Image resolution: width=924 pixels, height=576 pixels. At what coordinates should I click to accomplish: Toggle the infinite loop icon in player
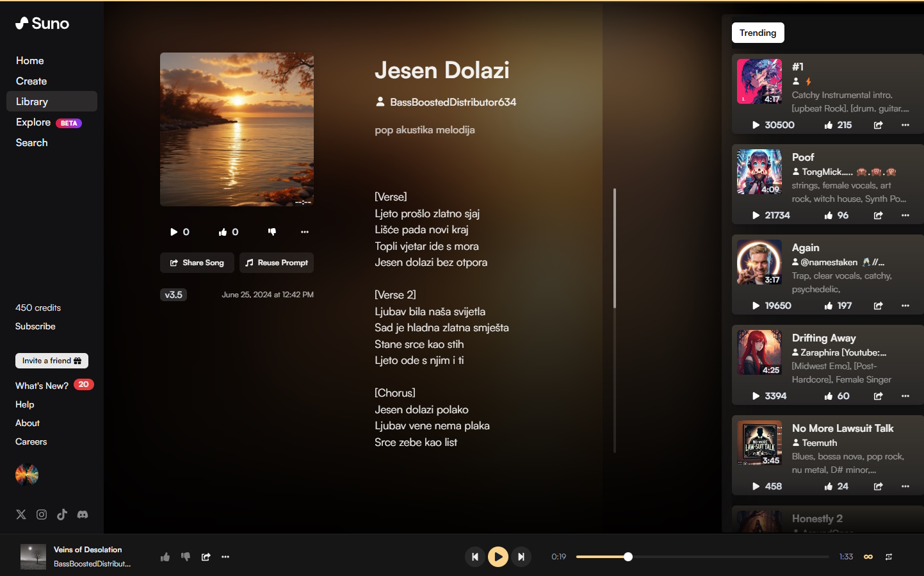pos(868,557)
